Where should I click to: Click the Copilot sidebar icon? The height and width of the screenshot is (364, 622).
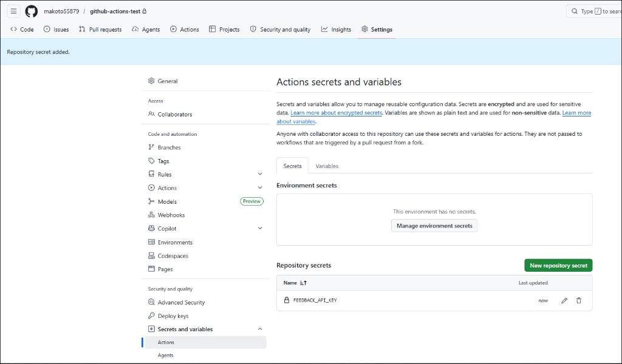pyautogui.click(x=151, y=229)
